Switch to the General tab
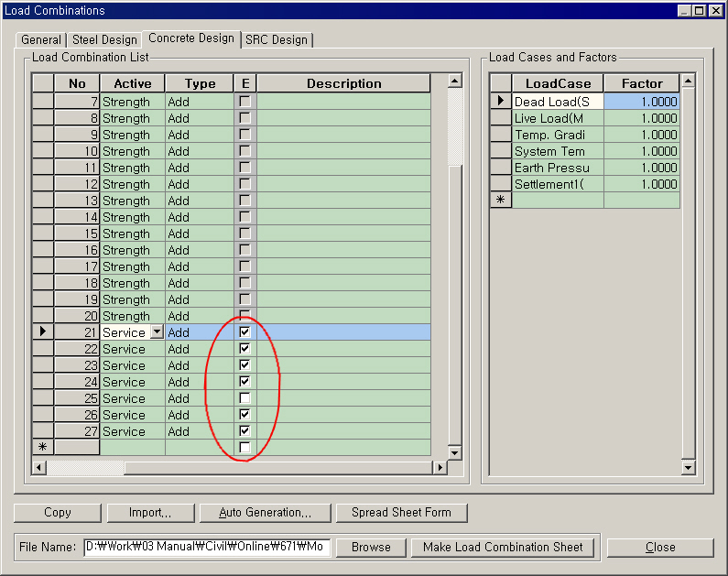 point(41,39)
